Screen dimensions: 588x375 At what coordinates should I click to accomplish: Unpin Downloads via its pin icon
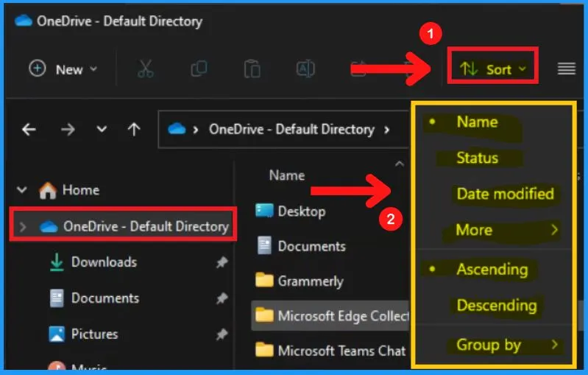[x=222, y=262]
